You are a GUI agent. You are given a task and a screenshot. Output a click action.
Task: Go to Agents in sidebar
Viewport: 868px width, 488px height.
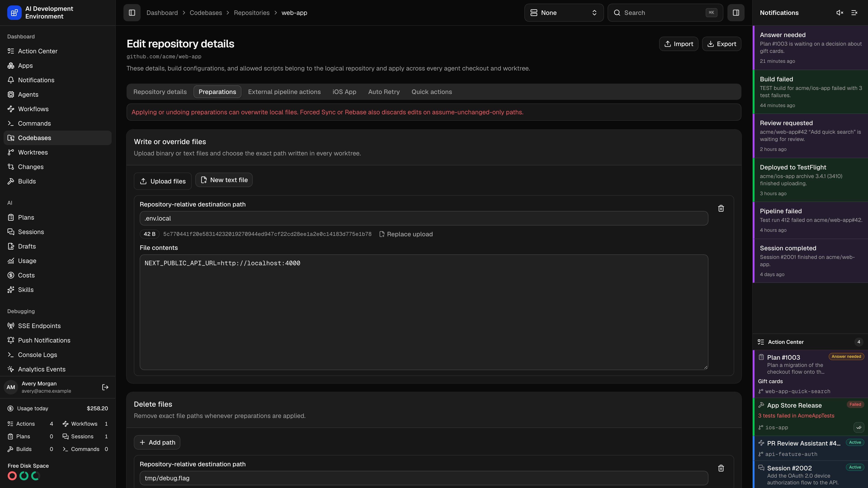tap(58, 95)
